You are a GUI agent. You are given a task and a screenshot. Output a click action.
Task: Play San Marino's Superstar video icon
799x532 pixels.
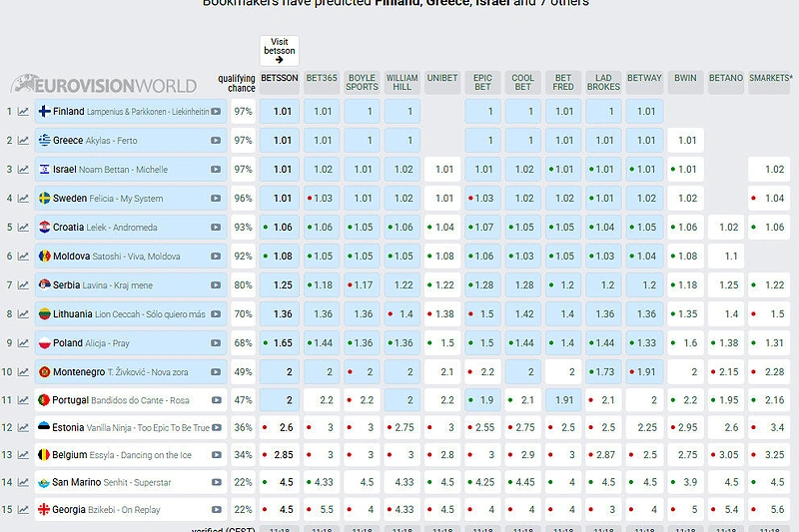[x=217, y=483]
